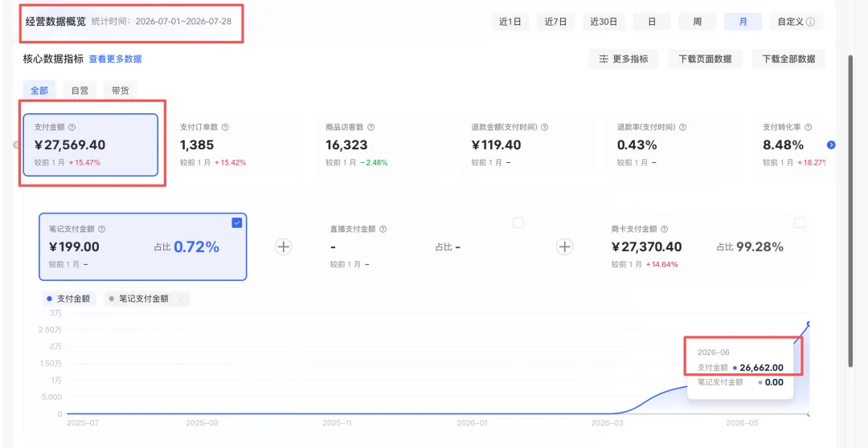Uncheck the 笔记支付金额 checkbox
Viewport: 868px width, 448px height.
coord(237,223)
